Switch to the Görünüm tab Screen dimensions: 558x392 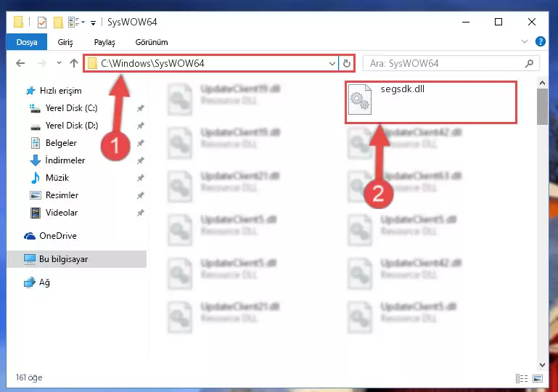coord(152,42)
